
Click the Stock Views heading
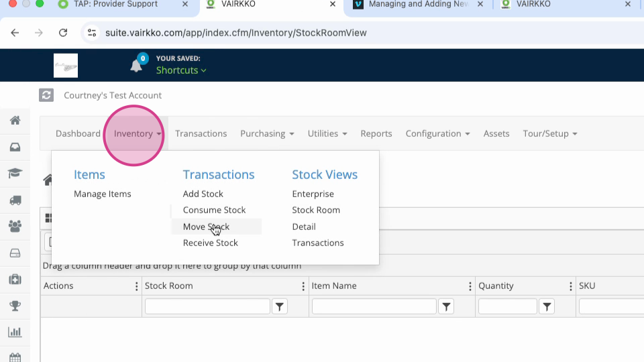point(325,175)
